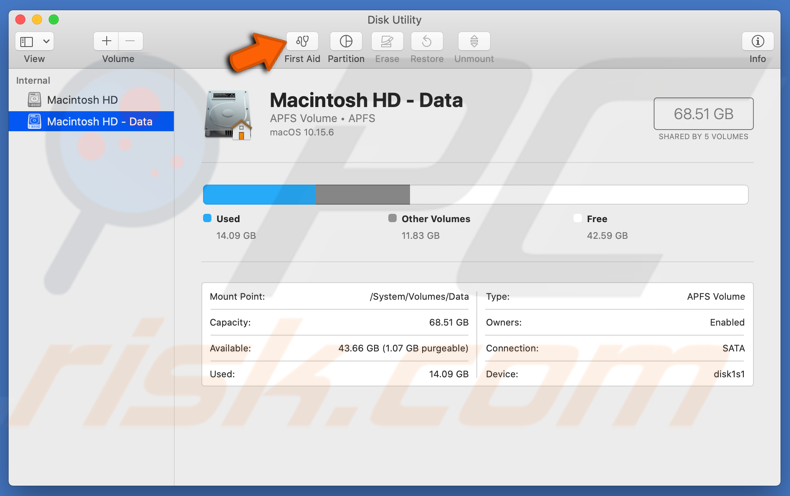Click the Available: label
The width and height of the screenshot is (790, 496).
(x=230, y=348)
